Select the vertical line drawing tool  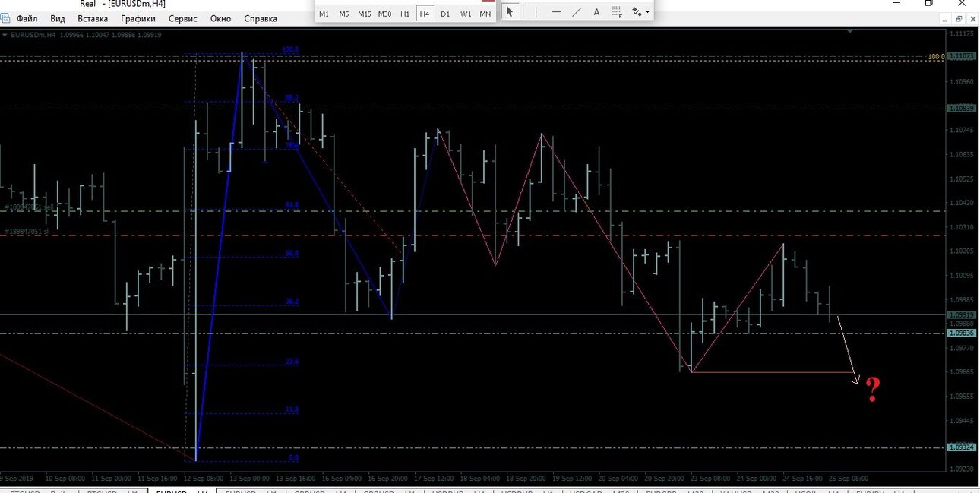tap(536, 11)
